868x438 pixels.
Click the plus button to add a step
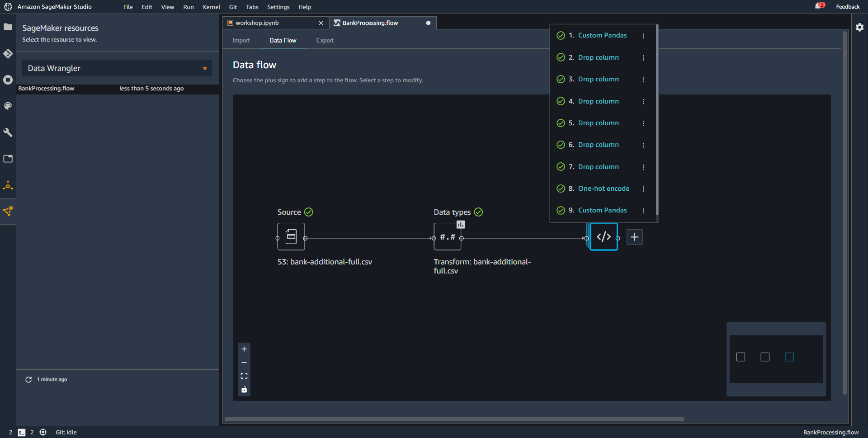click(x=635, y=237)
